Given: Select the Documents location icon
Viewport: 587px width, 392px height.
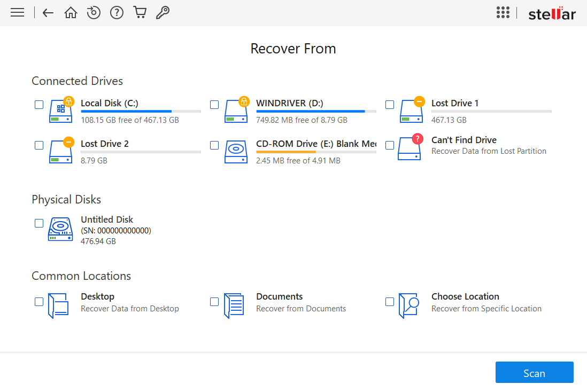Looking at the screenshot, I should click(234, 305).
